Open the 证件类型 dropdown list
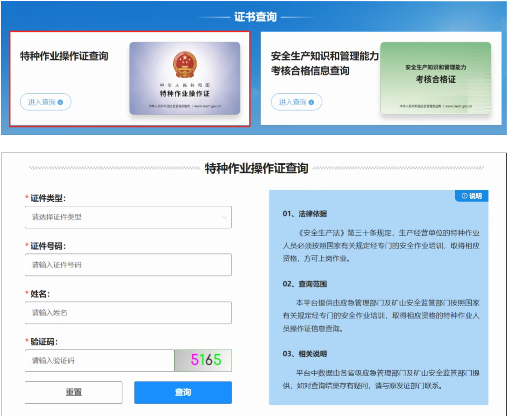 coord(128,217)
